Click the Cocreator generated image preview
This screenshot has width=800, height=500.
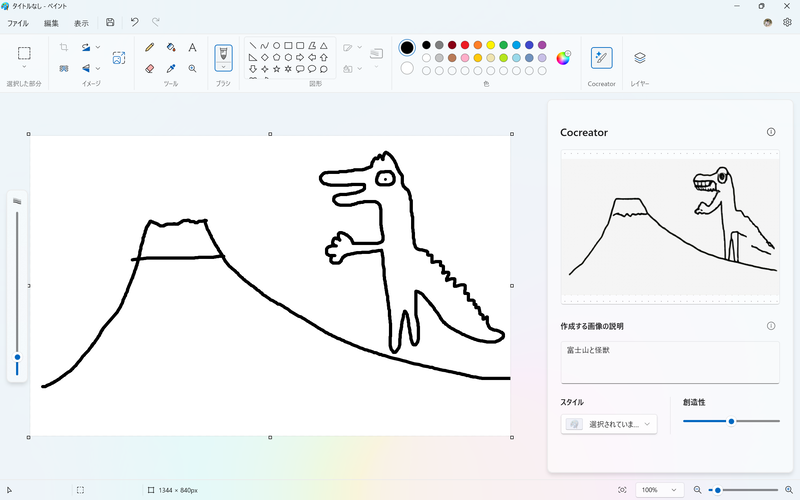click(670, 227)
